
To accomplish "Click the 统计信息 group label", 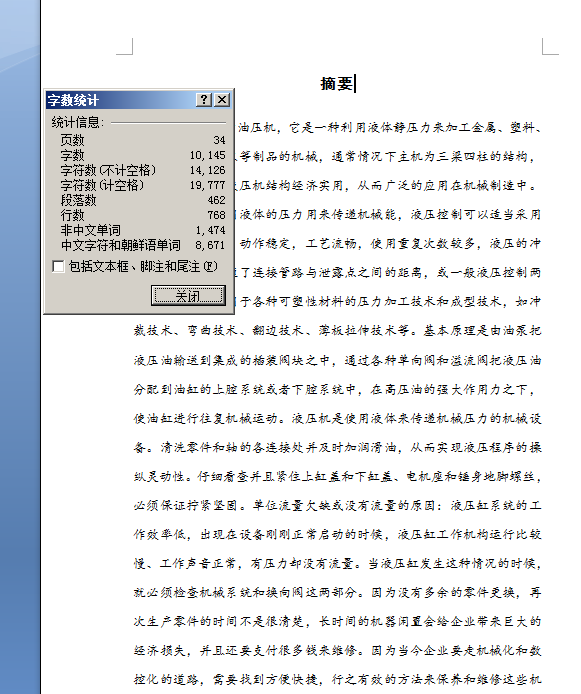I will (78, 123).
